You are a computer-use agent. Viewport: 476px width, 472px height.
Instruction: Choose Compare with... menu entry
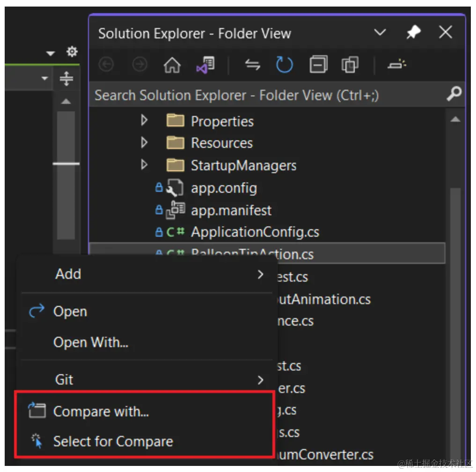tap(146, 412)
